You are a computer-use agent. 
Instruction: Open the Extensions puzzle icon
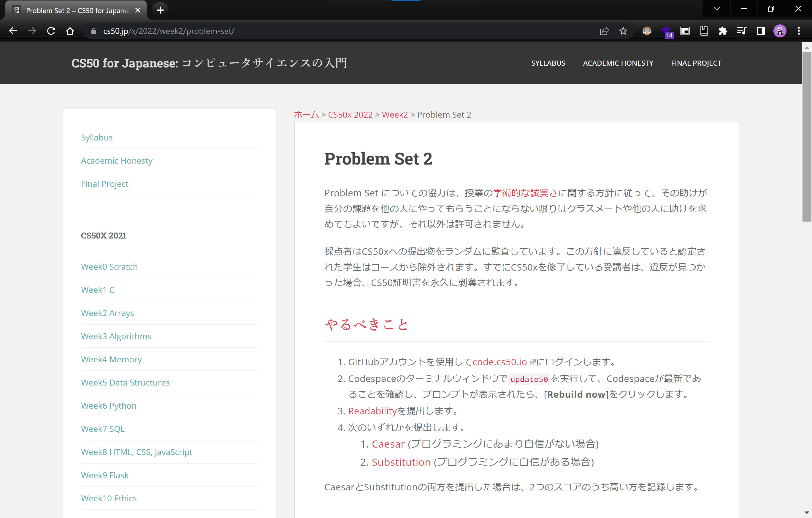pyautogui.click(x=723, y=31)
